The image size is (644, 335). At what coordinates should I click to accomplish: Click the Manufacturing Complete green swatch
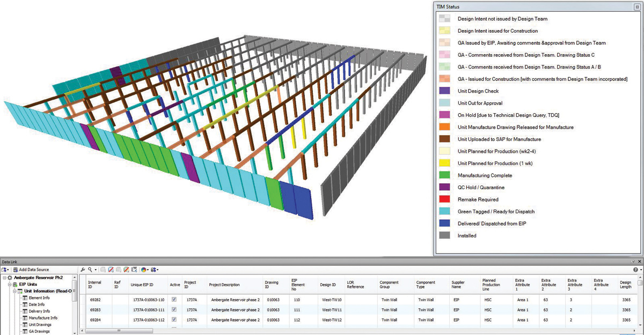pos(444,175)
